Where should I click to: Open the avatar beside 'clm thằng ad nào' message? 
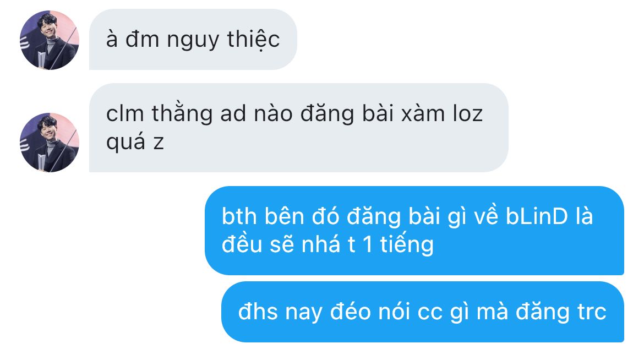50,143
